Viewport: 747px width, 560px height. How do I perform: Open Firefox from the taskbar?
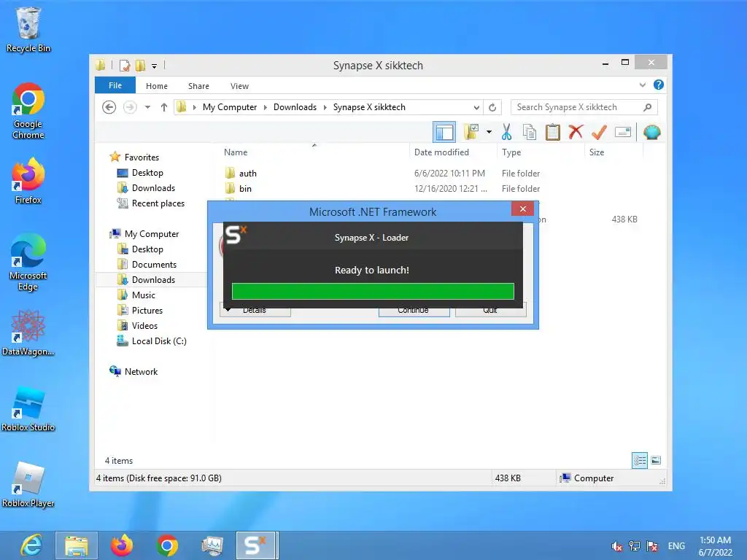(122, 545)
